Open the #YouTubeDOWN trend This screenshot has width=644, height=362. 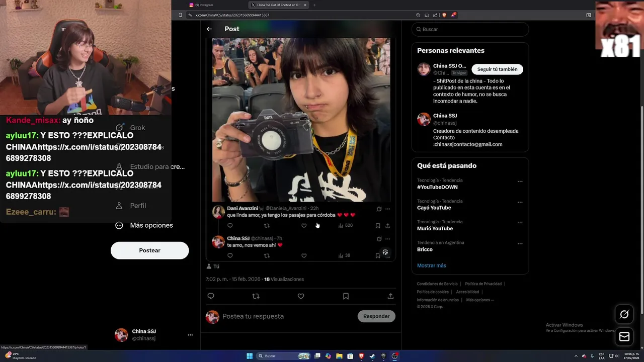coord(437,187)
